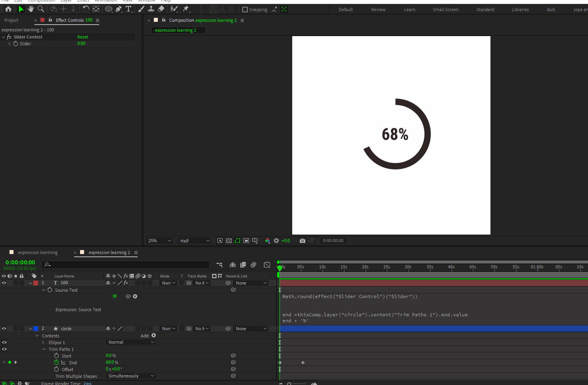Toggle visibility of Ellipse 1

pos(4,342)
